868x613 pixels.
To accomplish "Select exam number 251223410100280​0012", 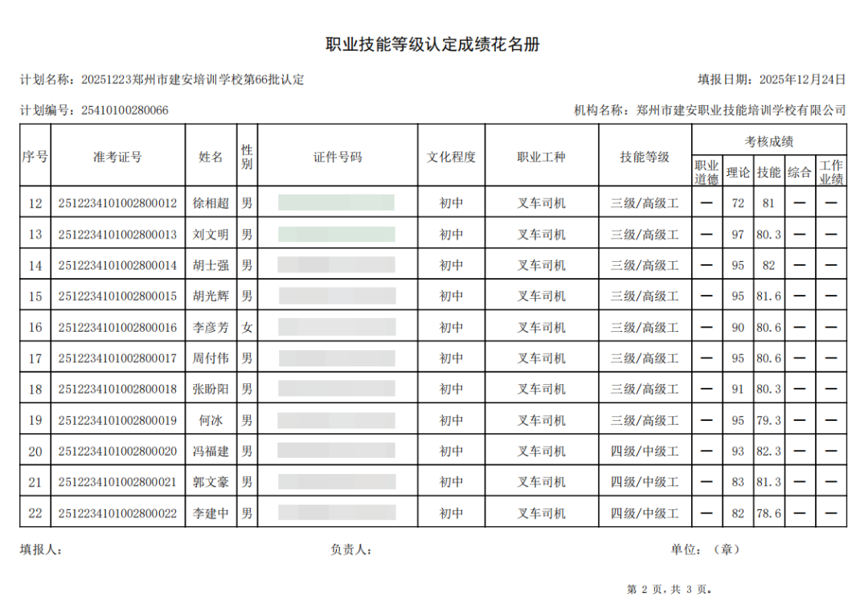I will point(117,203).
